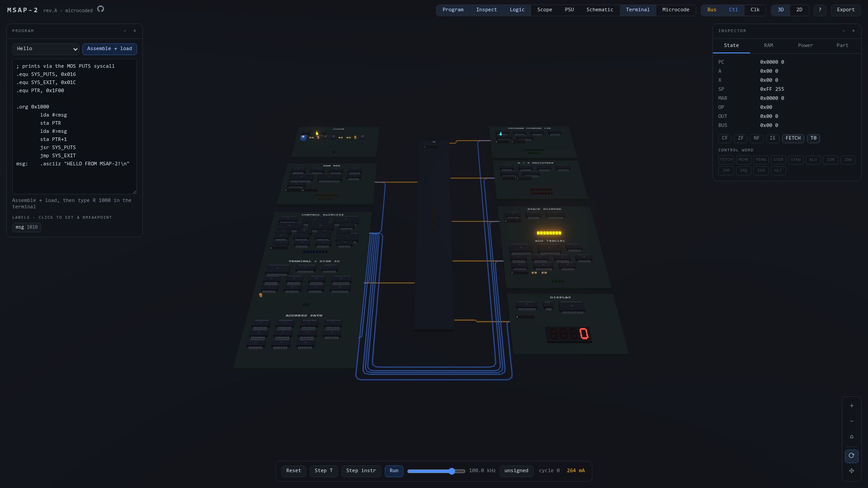Open the State tab in Inspector
The height and width of the screenshot is (488, 868).
pyautogui.click(x=731, y=46)
